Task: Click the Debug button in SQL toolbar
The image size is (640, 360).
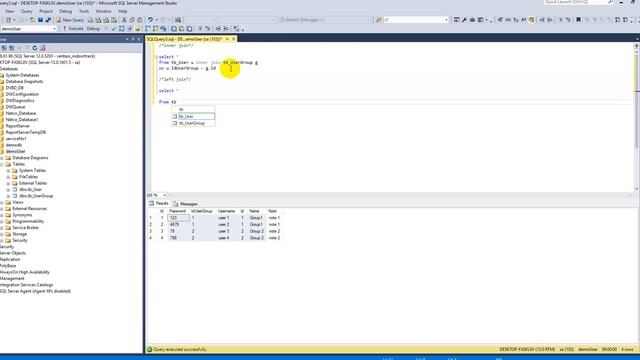Action: click(93, 29)
